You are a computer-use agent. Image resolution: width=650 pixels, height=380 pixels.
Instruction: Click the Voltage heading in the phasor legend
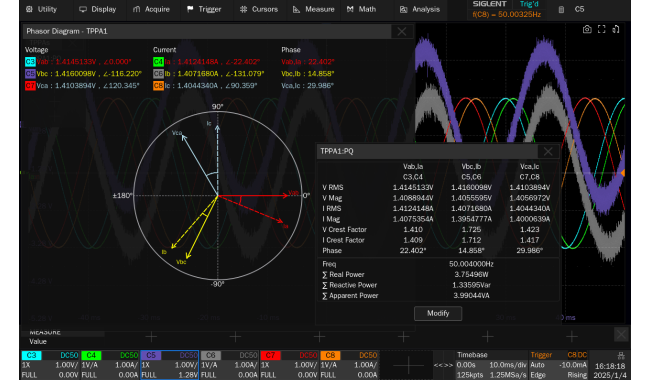tap(36, 50)
